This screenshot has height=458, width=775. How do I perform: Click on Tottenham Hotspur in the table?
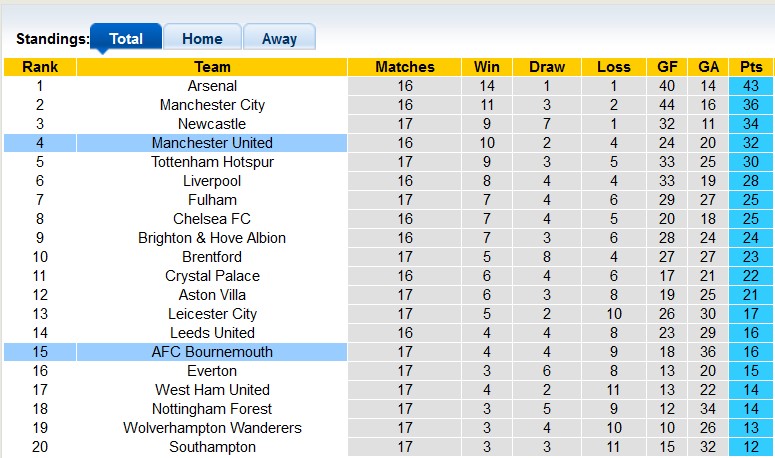coord(212,162)
